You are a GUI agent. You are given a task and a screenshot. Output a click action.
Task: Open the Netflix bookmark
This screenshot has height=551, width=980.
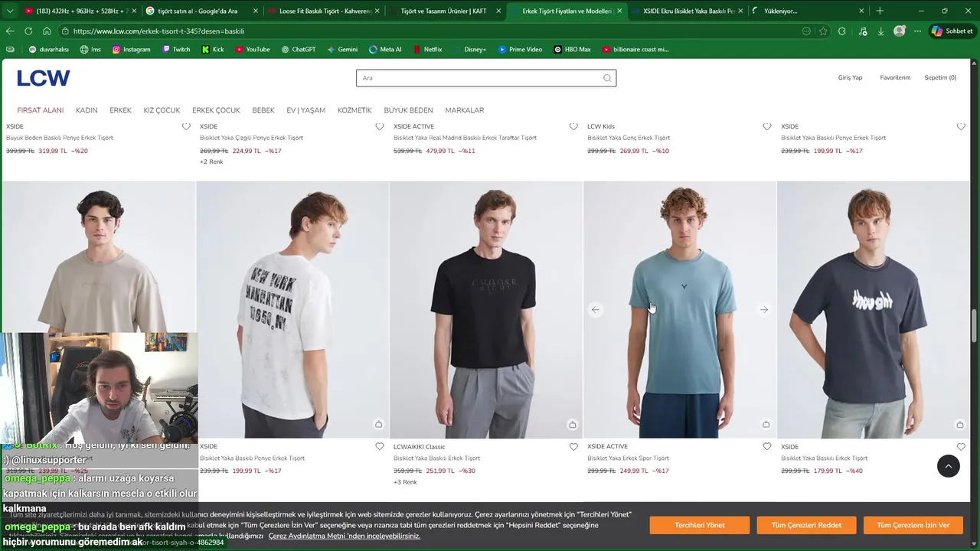[427, 49]
